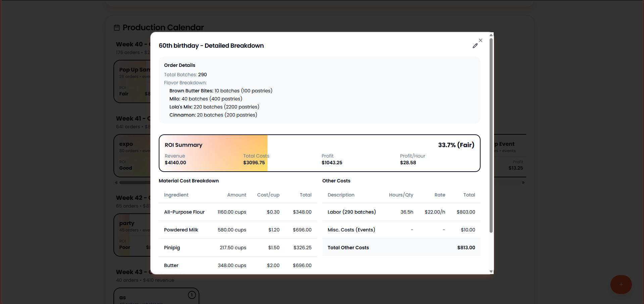Click the 'Pinipig' ingredient name

click(x=172, y=248)
